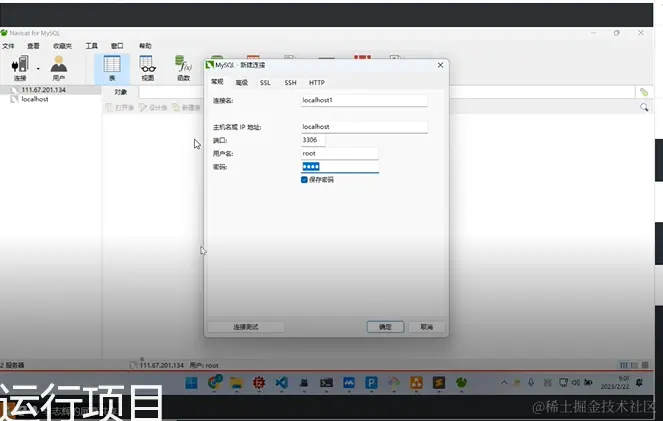Click the 对象 tab in main window
The width and height of the screenshot is (663, 421).
pos(121,92)
